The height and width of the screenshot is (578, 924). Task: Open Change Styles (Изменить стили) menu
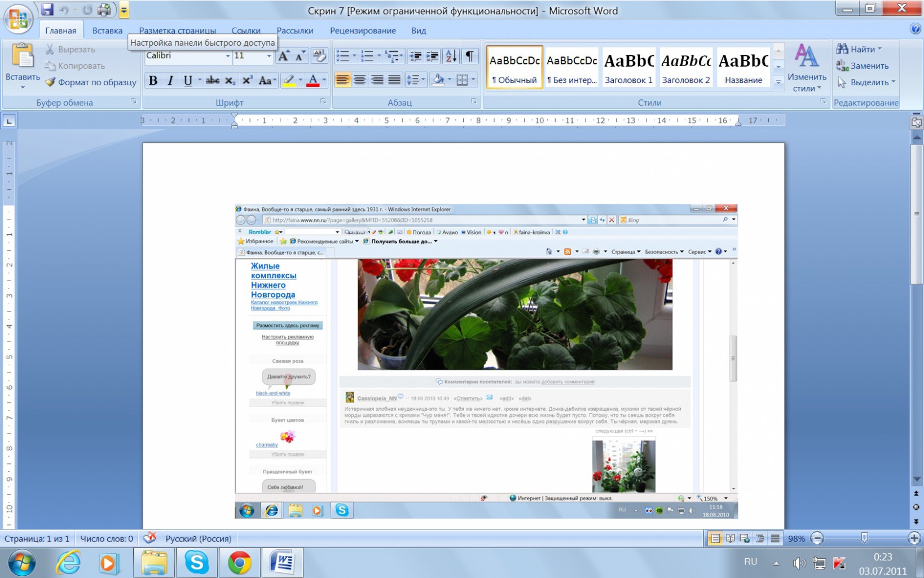(x=807, y=68)
